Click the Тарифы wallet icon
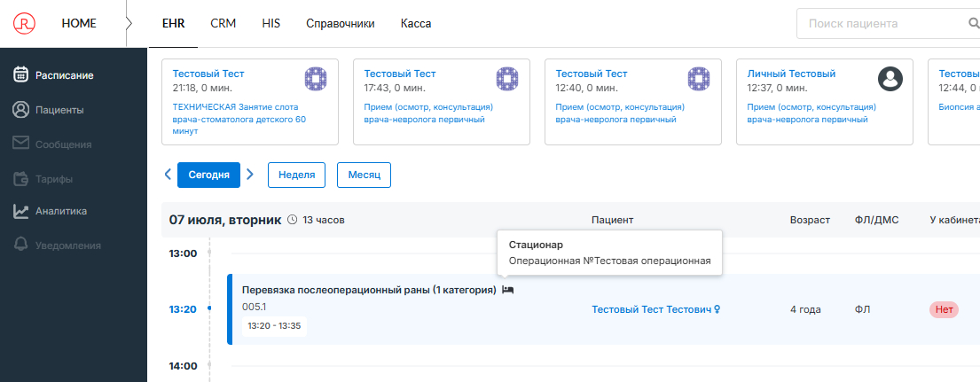 [x=20, y=178]
